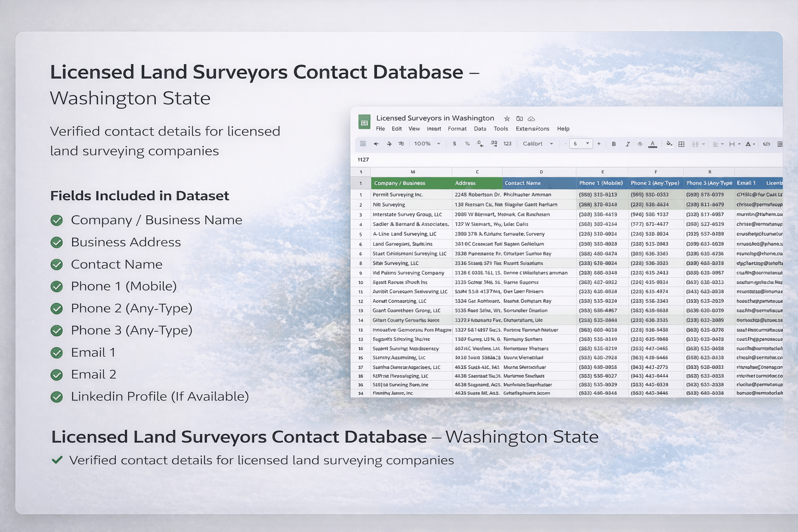Click the cloud save status icon
The height and width of the screenshot is (532, 798).
[x=531, y=118]
